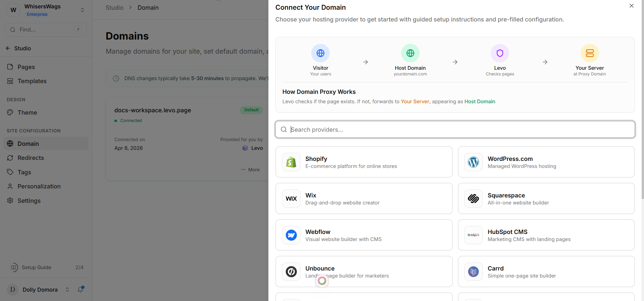Select the Wix provider icon
Screen dimensions: 644x301
pyautogui.click(x=291, y=199)
